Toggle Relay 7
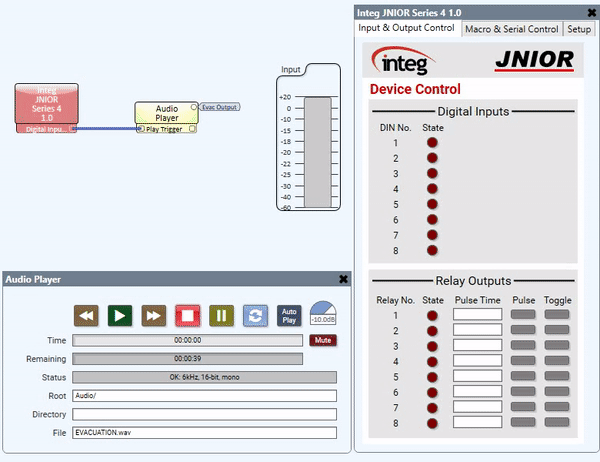600x462 pixels. 557,407
